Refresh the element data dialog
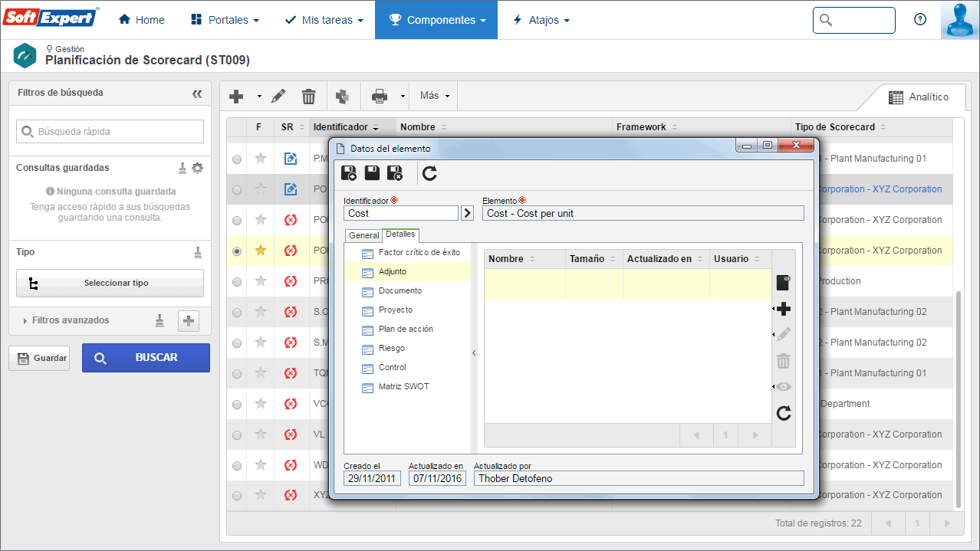The width and height of the screenshot is (980, 551). pos(429,174)
